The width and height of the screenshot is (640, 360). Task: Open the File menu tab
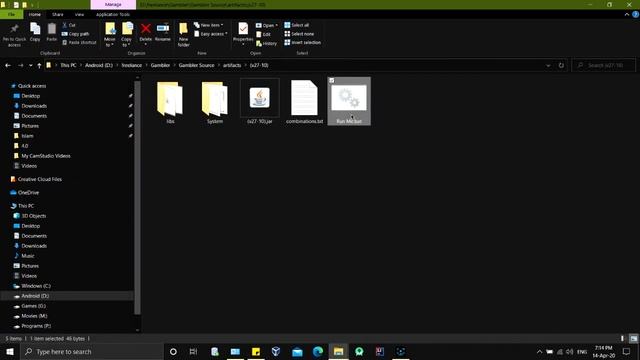pos(11,14)
